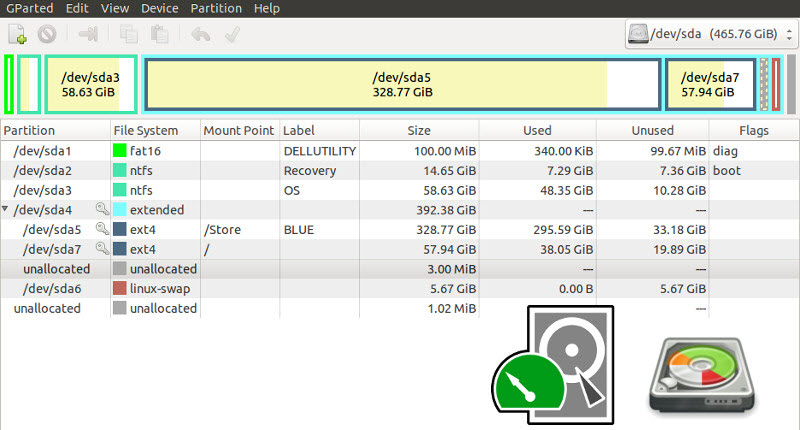This screenshot has height=430, width=800.
Task: Open the /dev/sda device selector dropdown
Action: click(x=709, y=35)
